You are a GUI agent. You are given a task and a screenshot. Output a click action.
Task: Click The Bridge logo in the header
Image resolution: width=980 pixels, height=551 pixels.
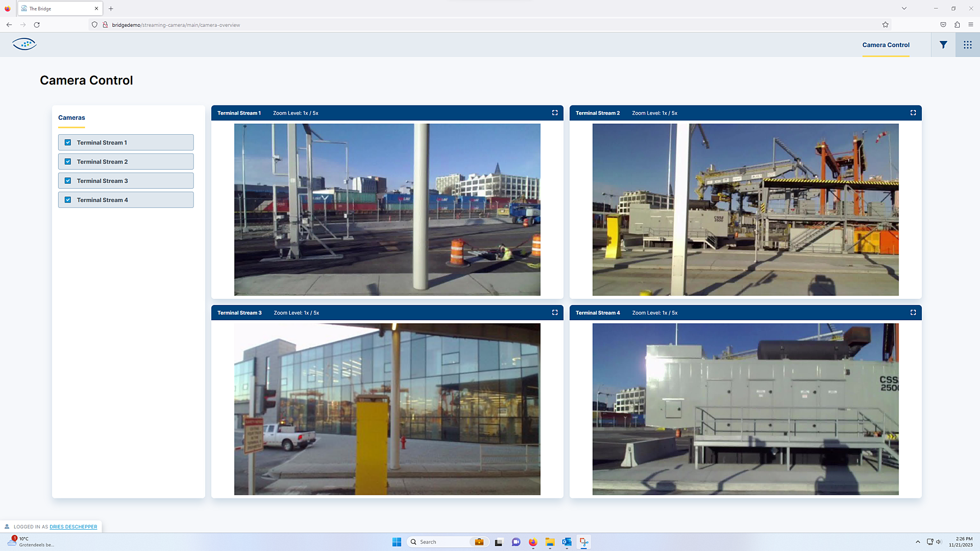tap(25, 44)
